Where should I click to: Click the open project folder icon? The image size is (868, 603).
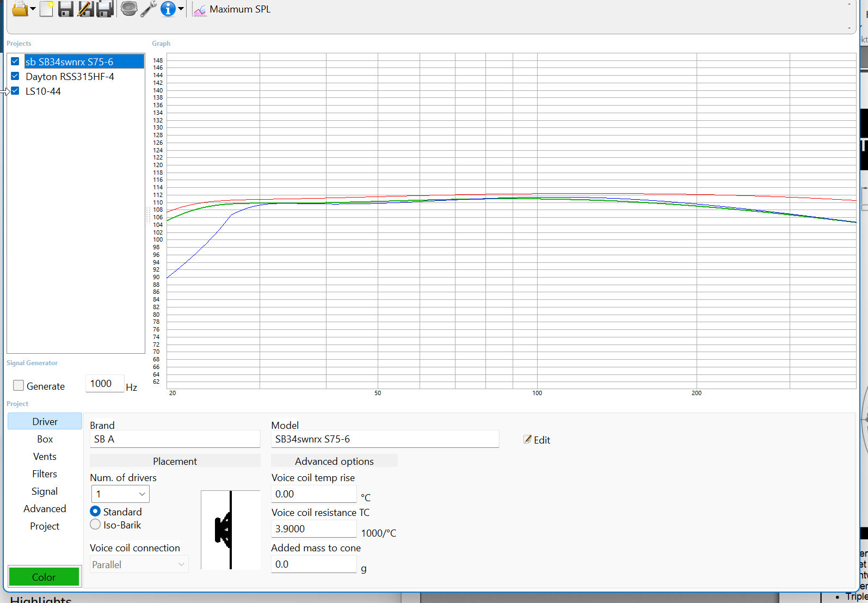pyautogui.click(x=20, y=9)
